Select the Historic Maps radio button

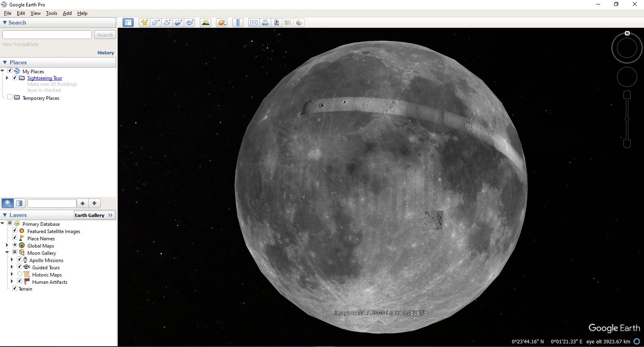click(x=20, y=274)
